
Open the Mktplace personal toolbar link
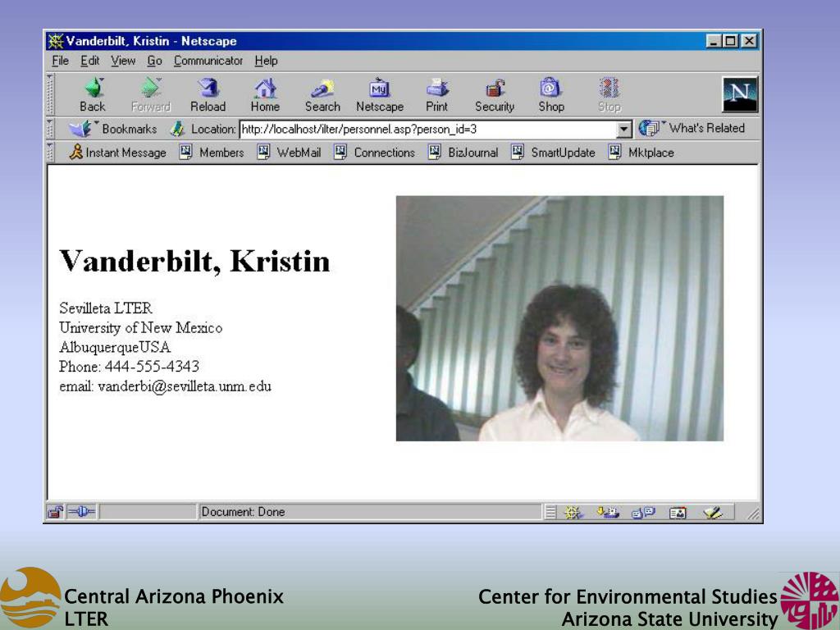coord(641,153)
